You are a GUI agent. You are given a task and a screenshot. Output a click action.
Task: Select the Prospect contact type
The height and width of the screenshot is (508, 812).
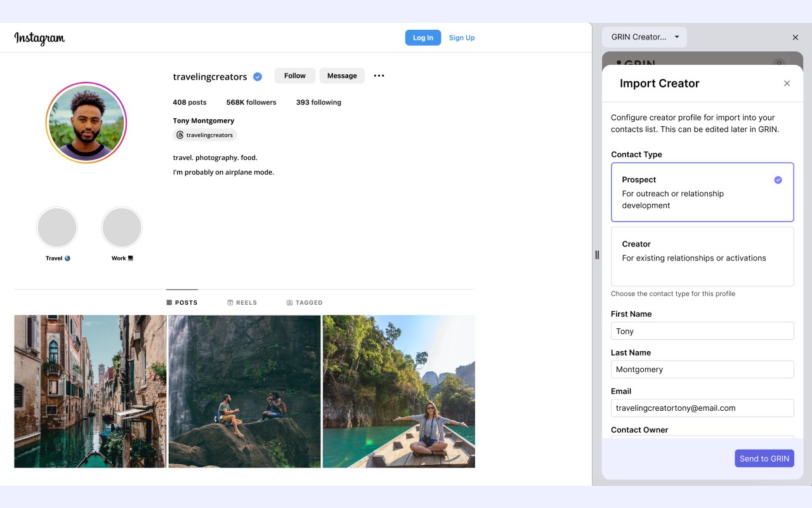pyautogui.click(x=702, y=192)
